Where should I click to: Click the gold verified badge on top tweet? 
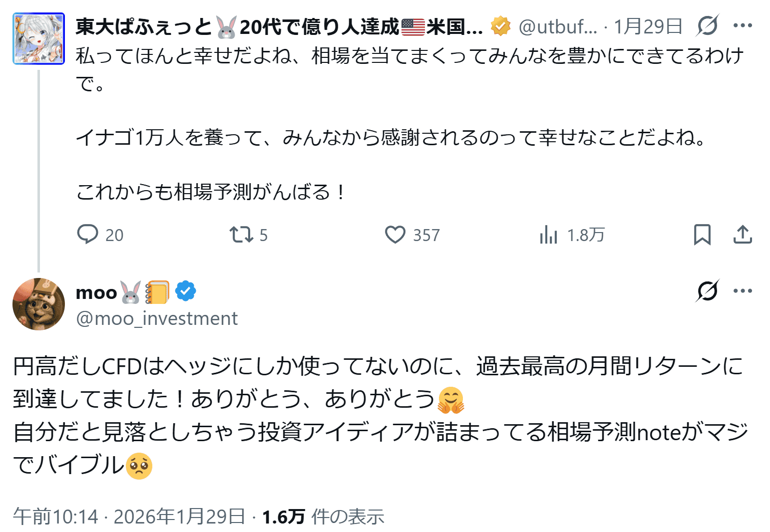(500, 26)
